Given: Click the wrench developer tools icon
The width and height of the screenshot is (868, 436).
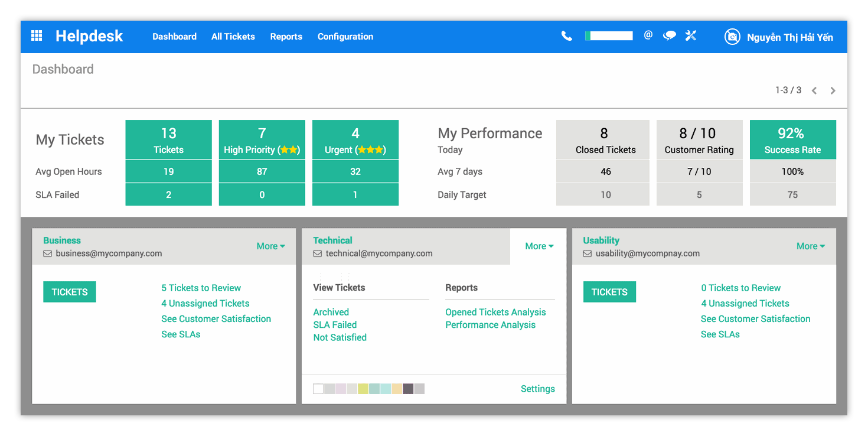Looking at the screenshot, I should click(690, 36).
